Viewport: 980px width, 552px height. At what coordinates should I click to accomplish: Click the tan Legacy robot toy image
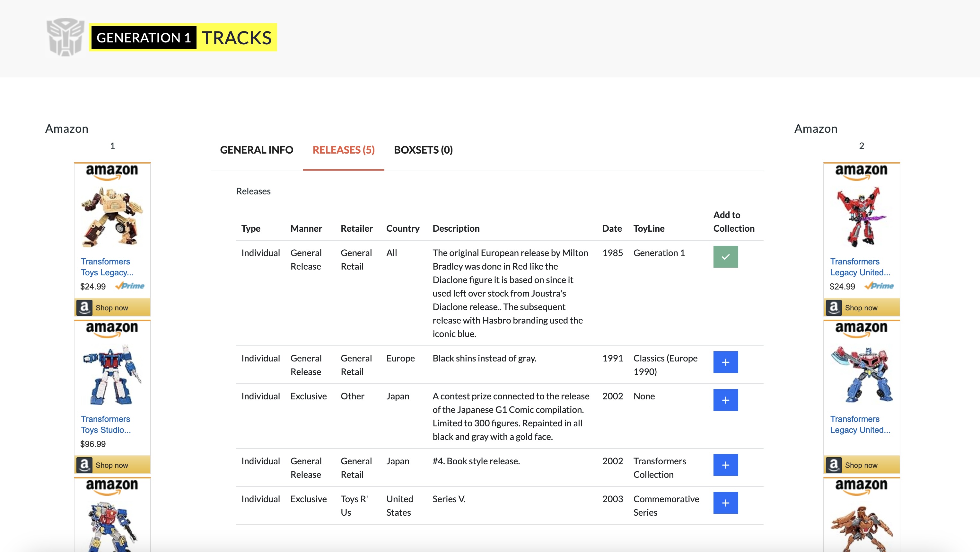pyautogui.click(x=112, y=216)
